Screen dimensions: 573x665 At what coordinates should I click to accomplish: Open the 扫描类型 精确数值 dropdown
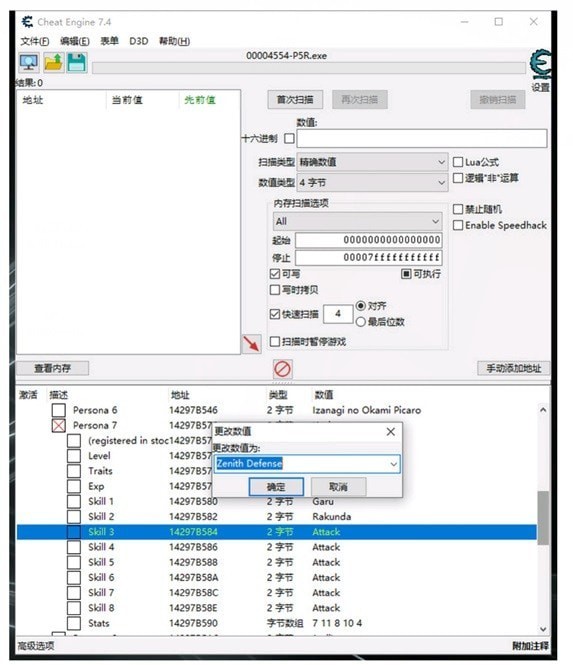[x=372, y=162]
